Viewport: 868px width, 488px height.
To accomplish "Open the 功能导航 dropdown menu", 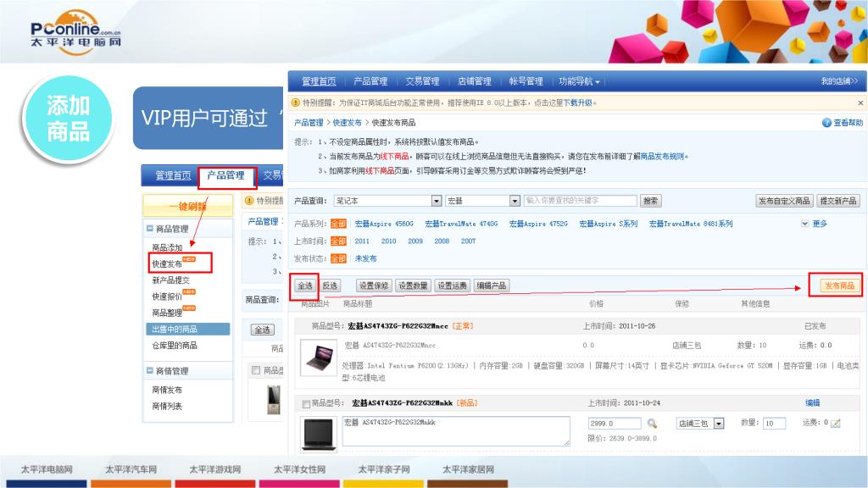I will [579, 81].
